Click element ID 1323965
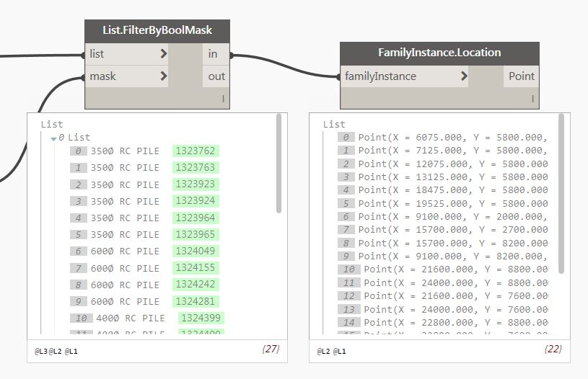Image resolution: width=588 pixels, height=379 pixels. 196,234
